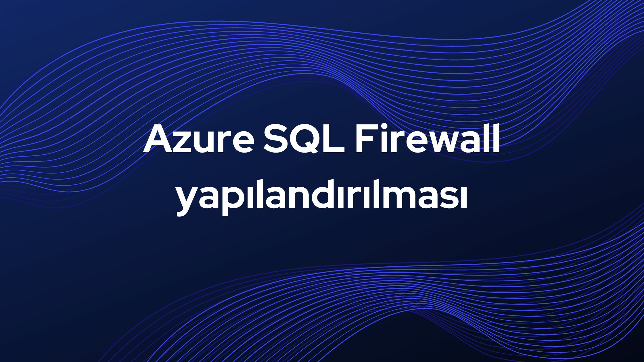Select the background gradient icon
This screenshot has width=644, height=362.
click(322, 181)
